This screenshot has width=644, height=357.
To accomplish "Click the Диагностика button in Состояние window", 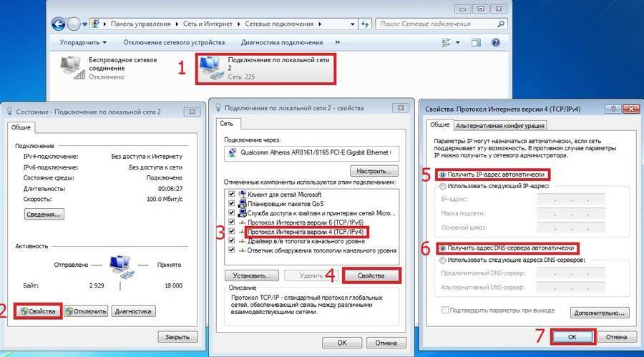I will [x=133, y=311].
